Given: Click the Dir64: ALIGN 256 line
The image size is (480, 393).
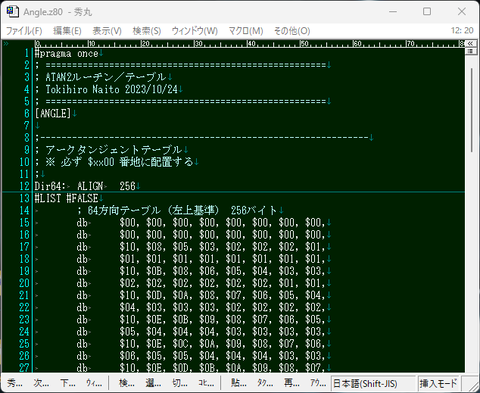Looking at the screenshot, I should coord(85,186).
